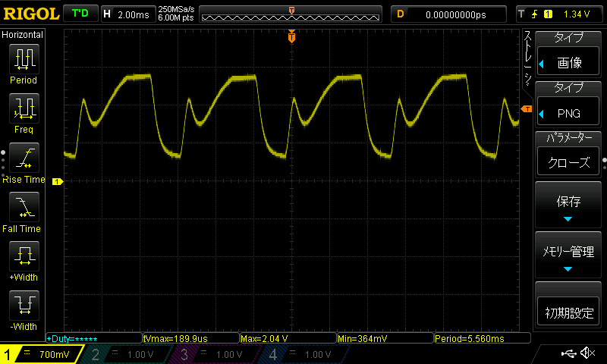
Task: Expand the 保存 save submenu
Action: click(x=568, y=206)
